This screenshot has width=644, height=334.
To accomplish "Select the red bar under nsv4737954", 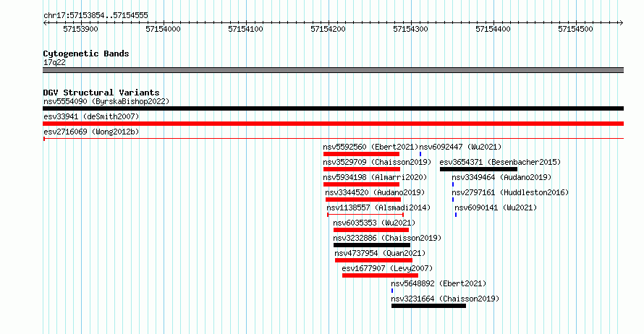I will pos(374,260).
